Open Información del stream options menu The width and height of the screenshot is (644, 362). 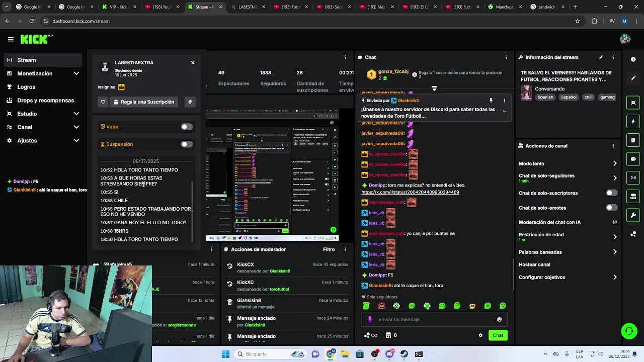click(x=613, y=57)
